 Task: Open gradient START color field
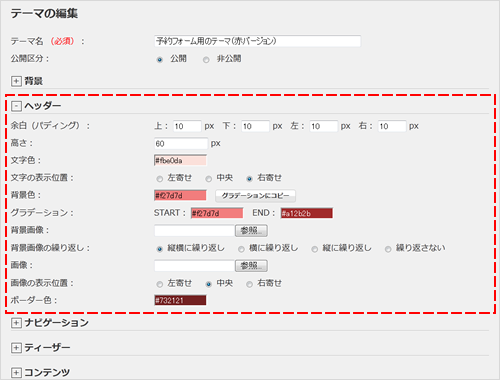(217, 213)
